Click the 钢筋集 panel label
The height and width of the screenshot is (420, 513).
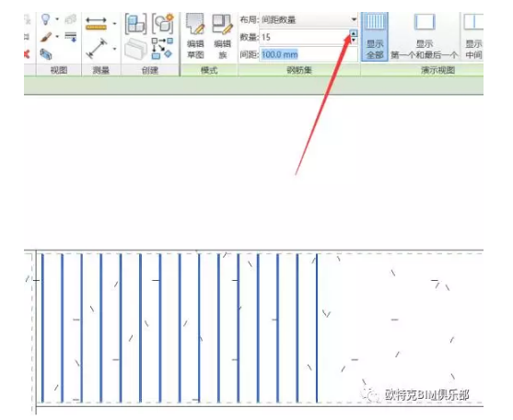pos(299,70)
